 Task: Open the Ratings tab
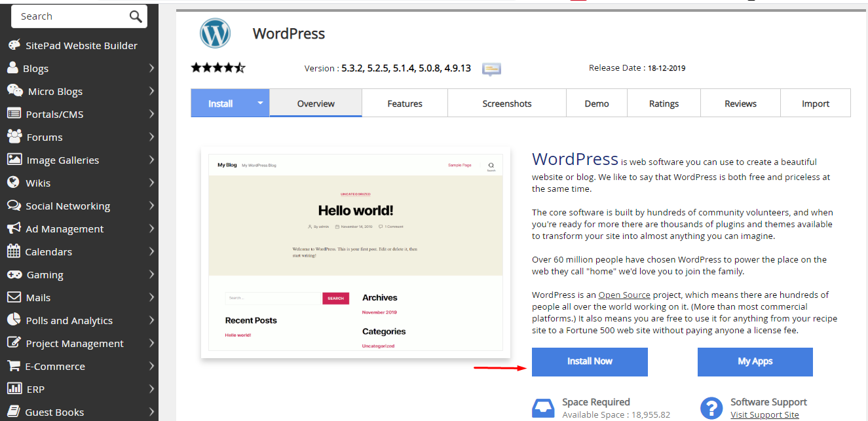point(664,103)
